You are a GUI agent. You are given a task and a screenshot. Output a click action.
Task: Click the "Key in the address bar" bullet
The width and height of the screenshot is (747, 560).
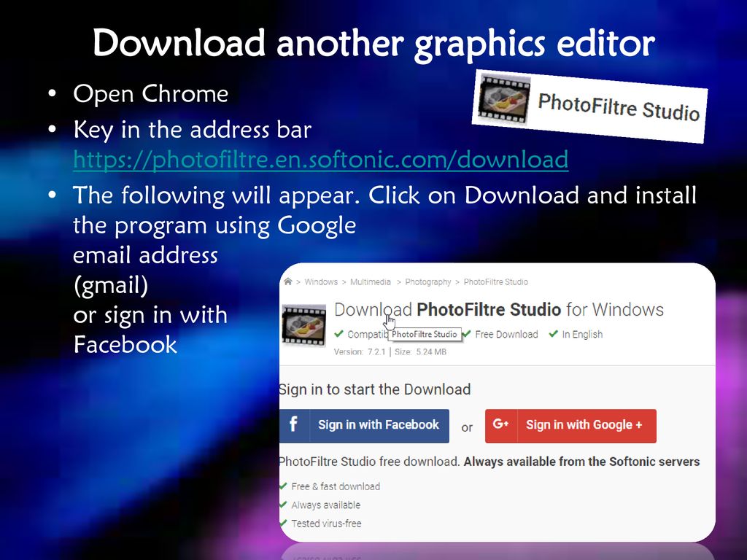coord(193,130)
